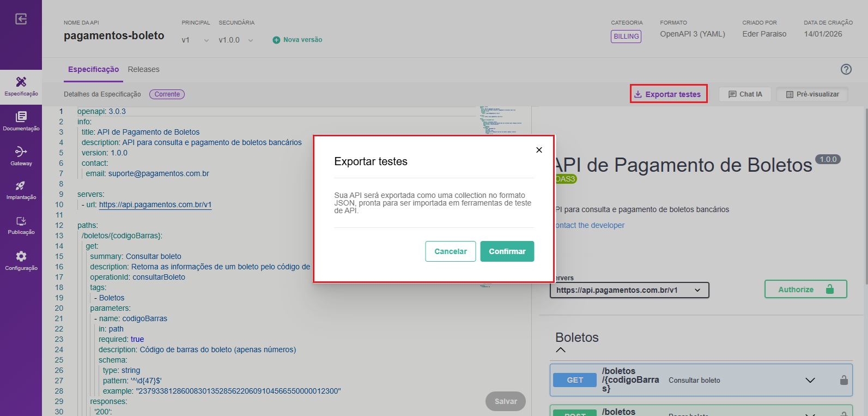868x416 pixels.
Task: Click the Nova versão link
Action: coord(298,40)
